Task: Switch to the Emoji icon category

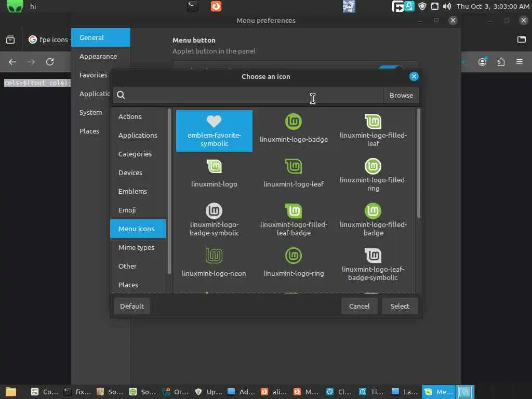Action: click(138, 210)
